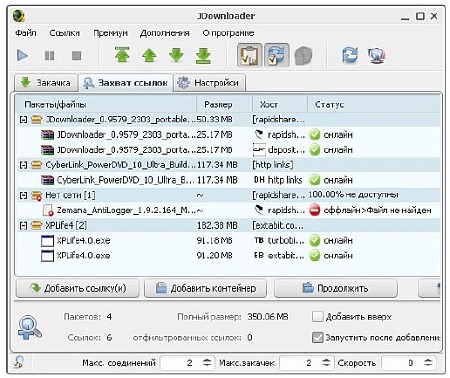Sort by Размер column header

click(x=224, y=104)
